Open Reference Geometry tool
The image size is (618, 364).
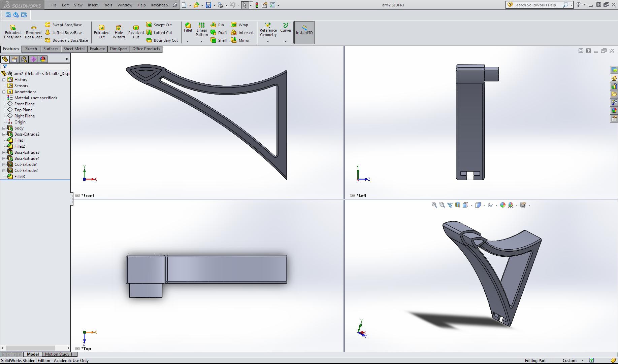click(268, 30)
